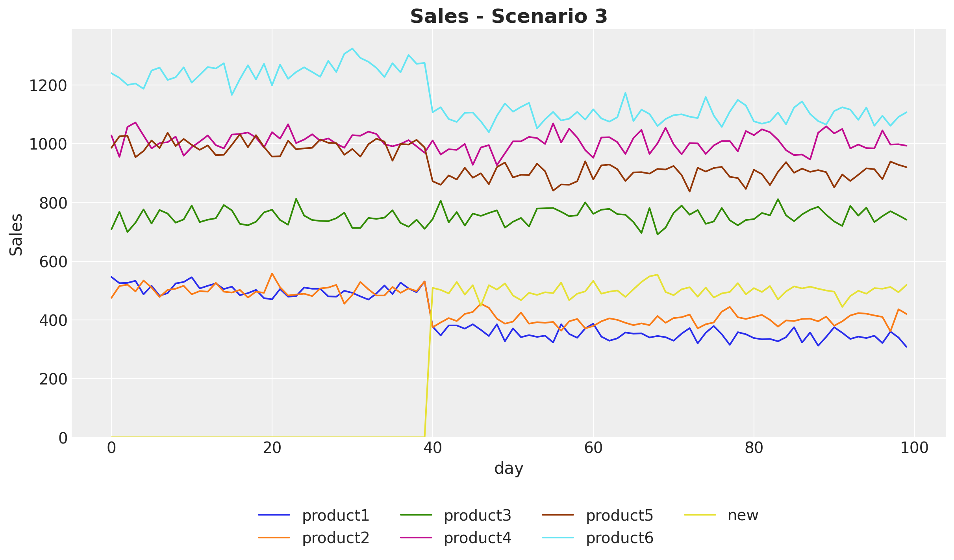Click the 40 x-axis tick label
This screenshot has height=560, width=954.
tap(432, 448)
